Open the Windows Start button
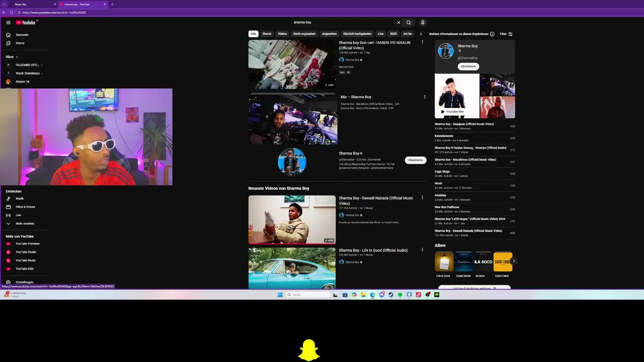 click(x=280, y=295)
